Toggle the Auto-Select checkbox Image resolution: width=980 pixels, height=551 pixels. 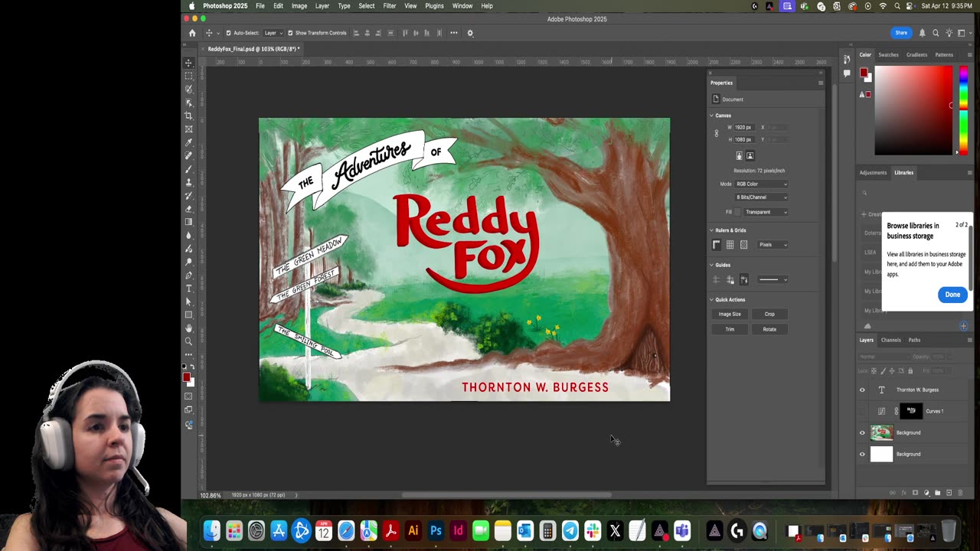228,33
